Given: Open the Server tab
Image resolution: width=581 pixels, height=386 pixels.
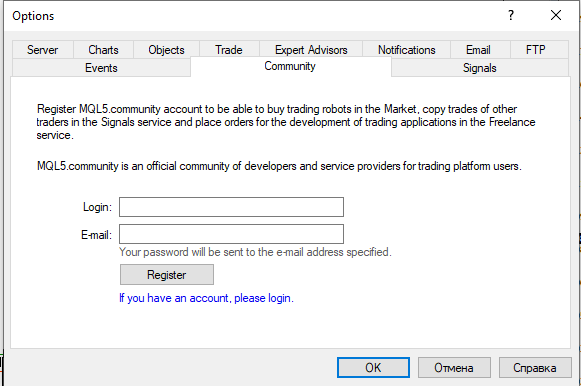Looking at the screenshot, I should point(43,50).
